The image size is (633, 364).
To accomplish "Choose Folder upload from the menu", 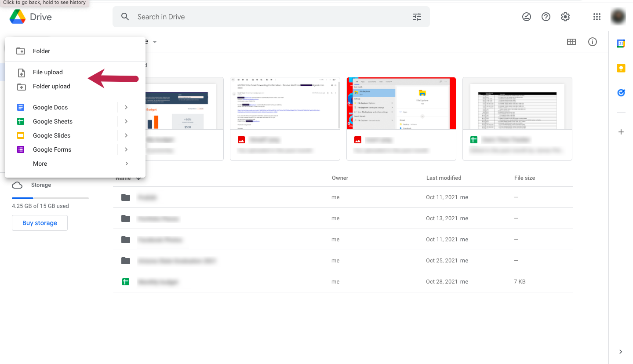I will (x=51, y=86).
